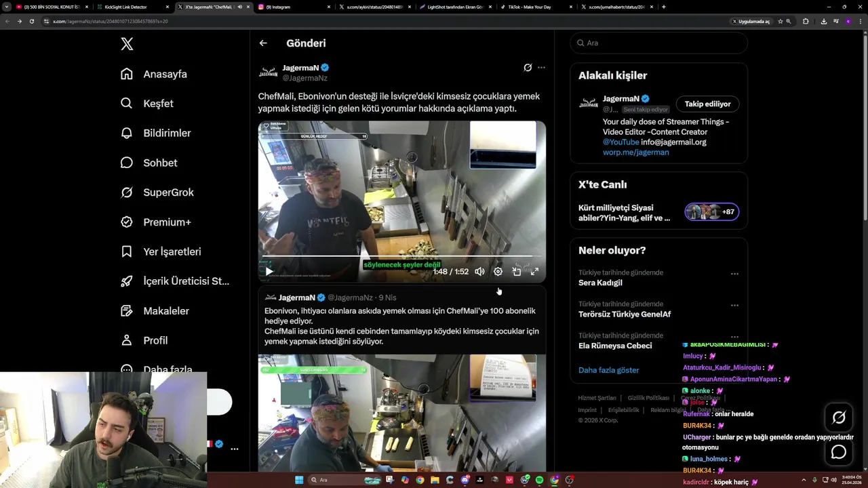Click Takip ediliyor button for JagermaN
Viewport: 868px width, 488px height.
(x=707, y=104)
